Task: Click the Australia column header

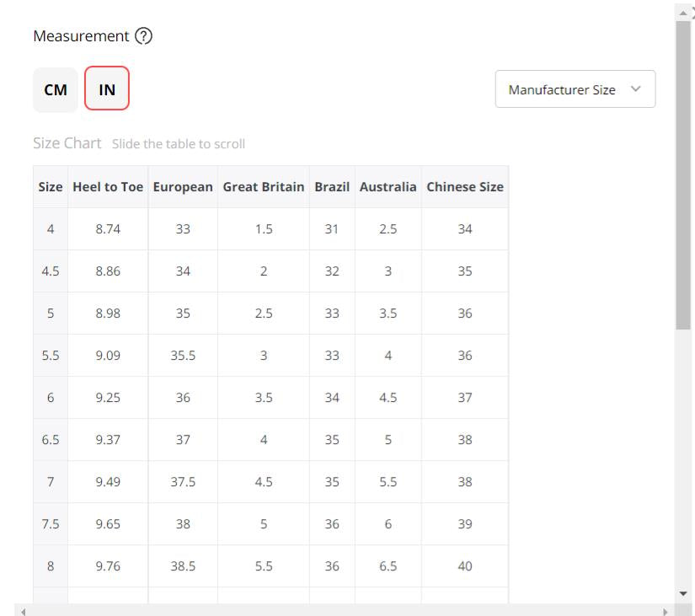Action: (388, 187)
